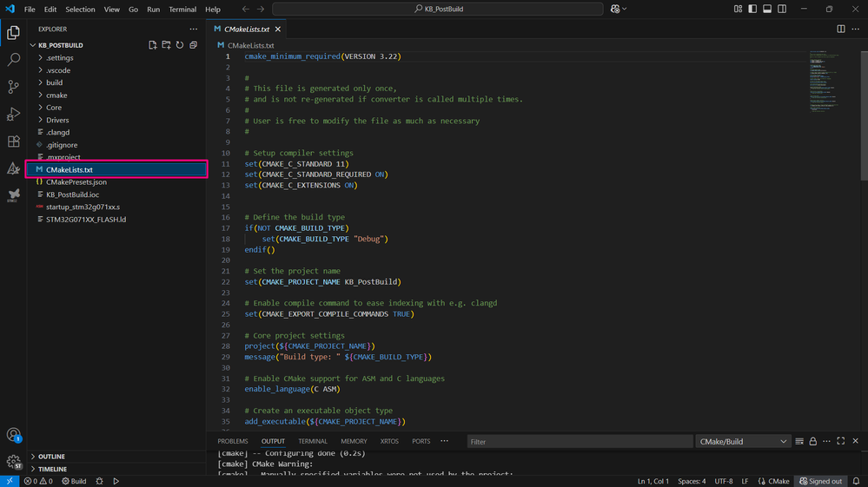Open the CMake/Build output channel dropdown

click(742, 441)
